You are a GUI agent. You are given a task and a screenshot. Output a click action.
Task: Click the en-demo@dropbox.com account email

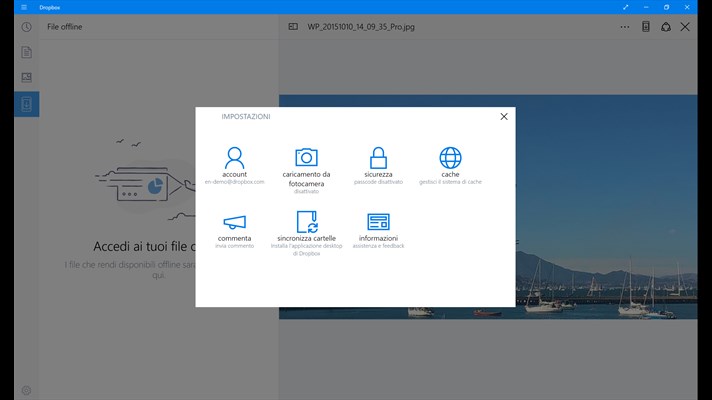pos(234,182)
